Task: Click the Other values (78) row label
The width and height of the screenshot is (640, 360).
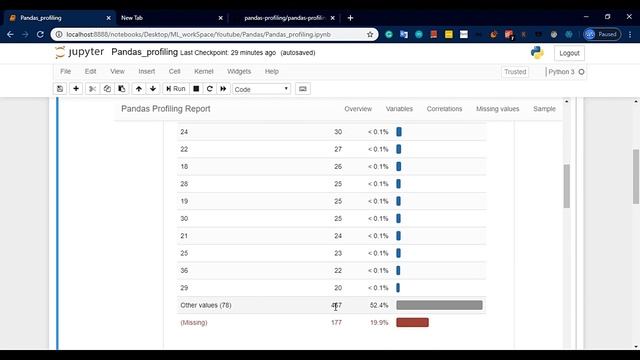Action: 206,305
